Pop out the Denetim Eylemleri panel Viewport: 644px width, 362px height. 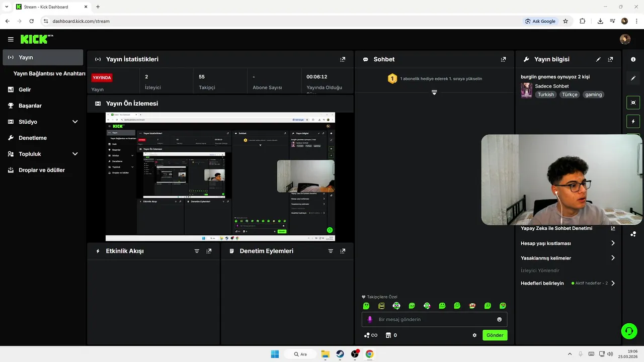[x=343, y=251]
